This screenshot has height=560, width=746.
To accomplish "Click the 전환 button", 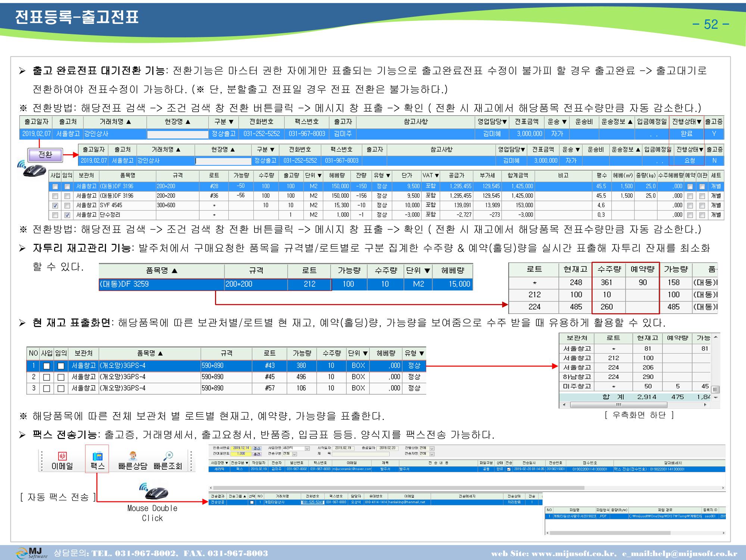I will click(x=45, y=155).
